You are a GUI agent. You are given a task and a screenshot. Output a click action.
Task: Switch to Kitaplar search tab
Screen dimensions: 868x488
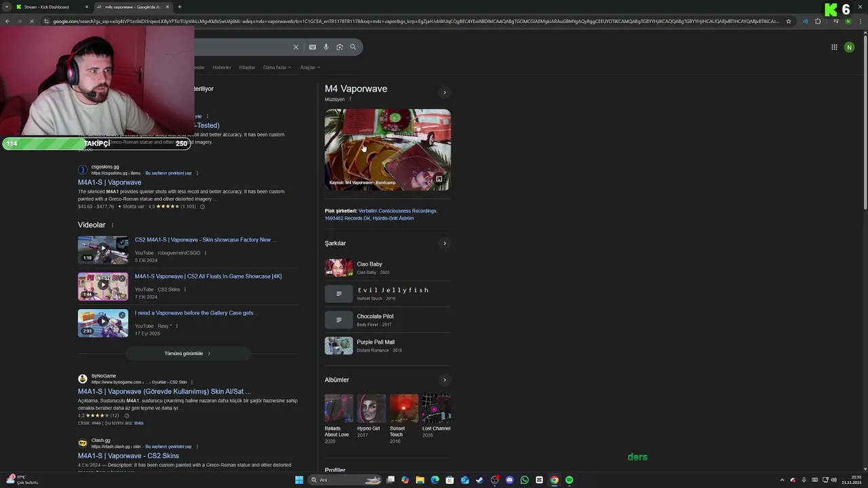(x=247, y=67)
